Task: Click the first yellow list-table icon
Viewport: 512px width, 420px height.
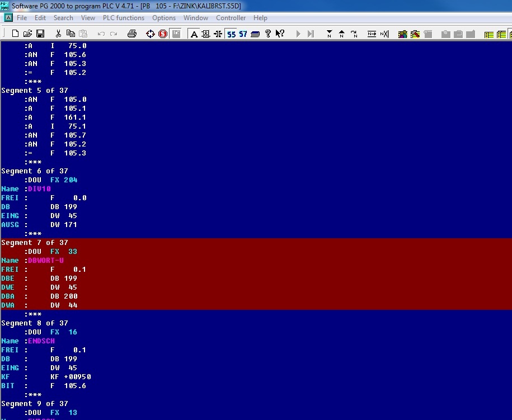Action: coord(489,34)
